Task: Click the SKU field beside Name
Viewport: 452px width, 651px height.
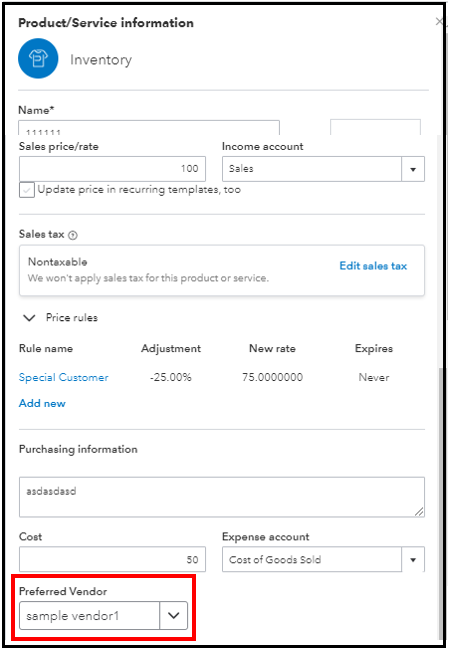Action: [x=375, y=127]
